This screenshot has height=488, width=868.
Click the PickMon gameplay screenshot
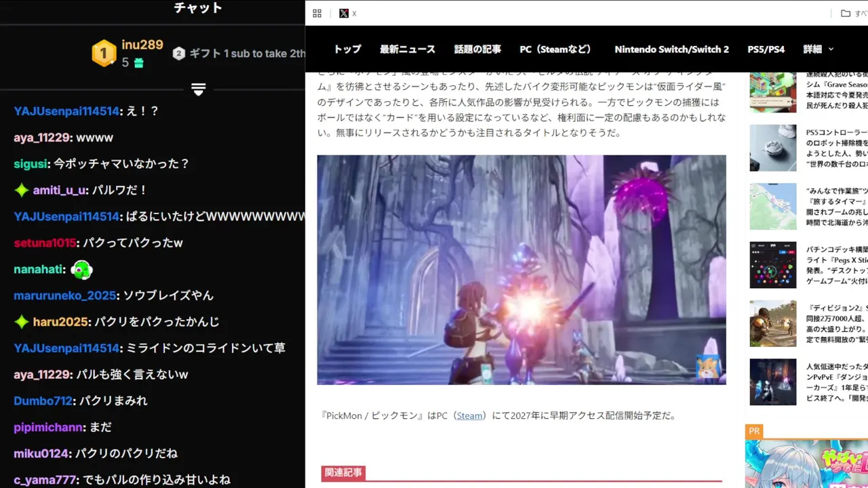pos(521,270)
